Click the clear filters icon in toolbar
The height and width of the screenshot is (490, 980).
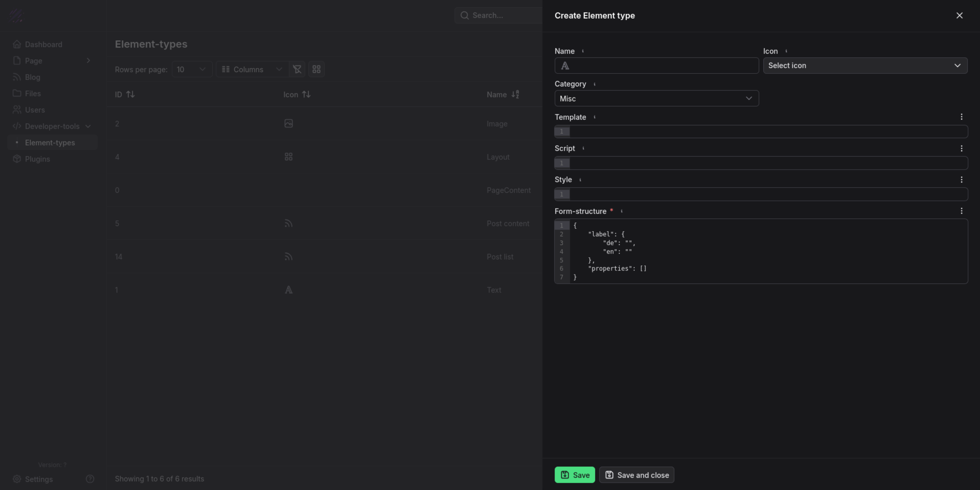297,69
